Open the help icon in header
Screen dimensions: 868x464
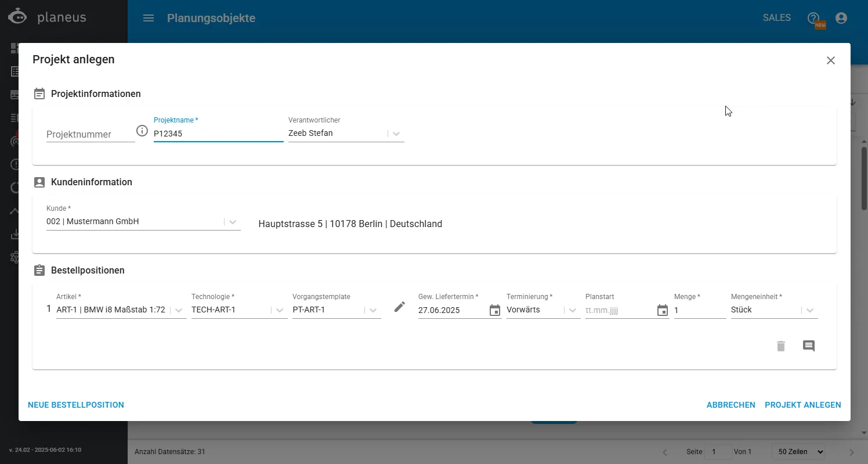point(813,18)
